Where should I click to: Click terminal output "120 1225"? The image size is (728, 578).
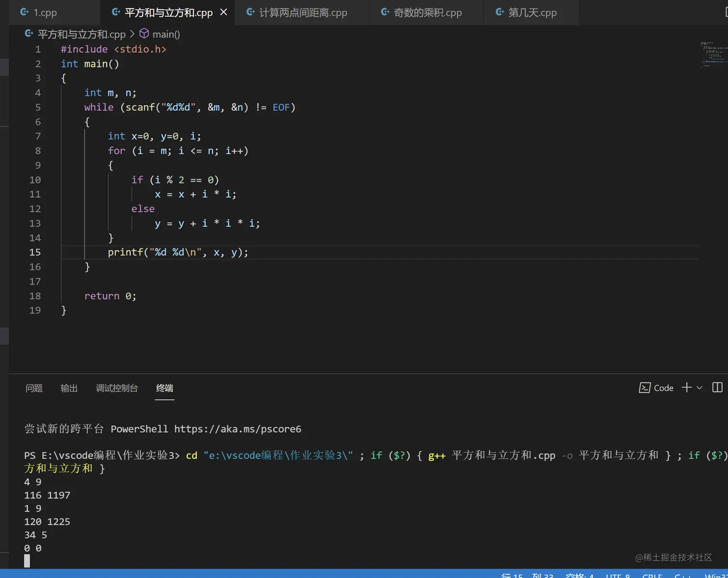click(47, 522)
